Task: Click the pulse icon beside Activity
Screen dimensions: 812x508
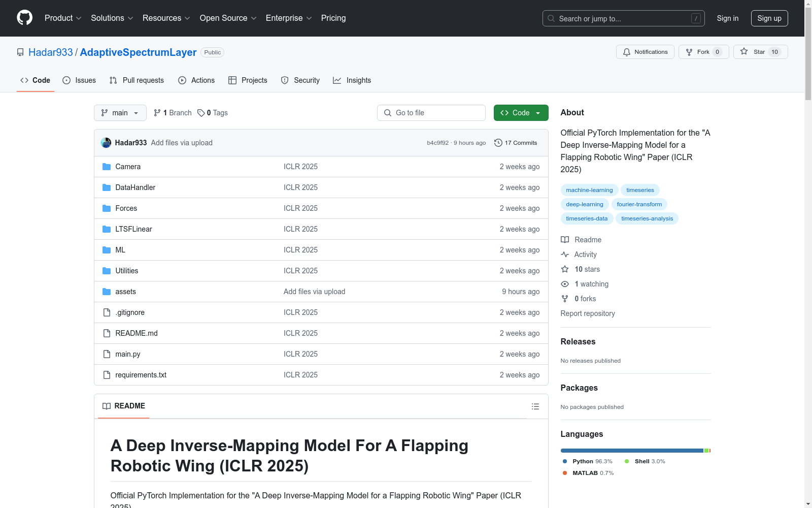Action: point(565,255)
